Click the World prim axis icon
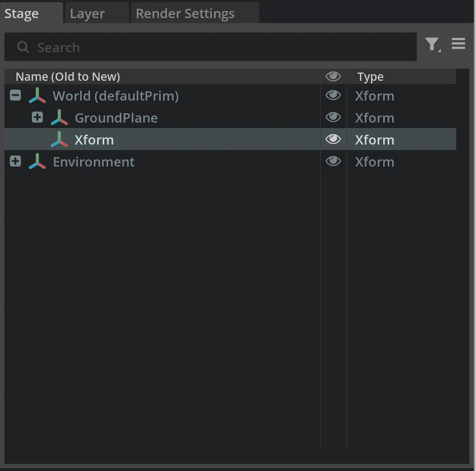Image resolution: width=476 pixels, height=471 pixels. tap(37, 96)
